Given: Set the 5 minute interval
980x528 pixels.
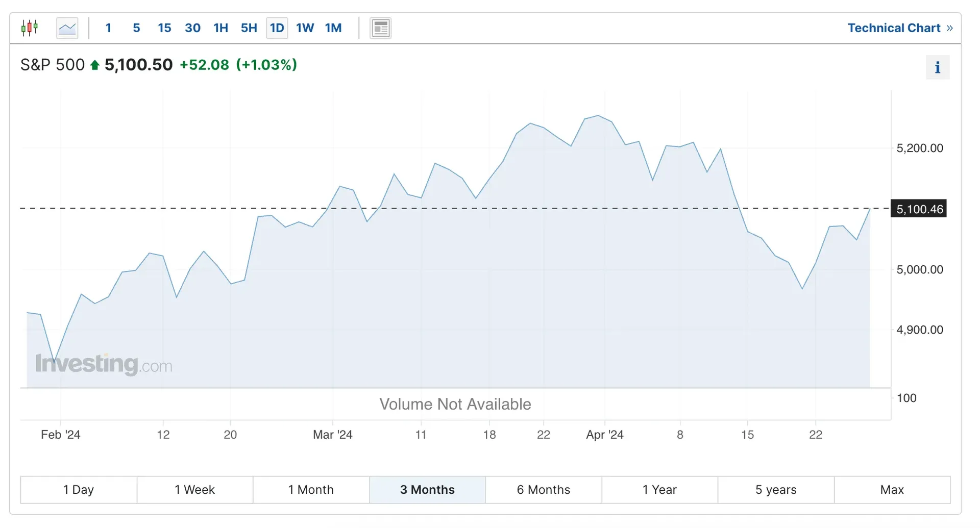Looking at the screenshot, I should (136, 28).
